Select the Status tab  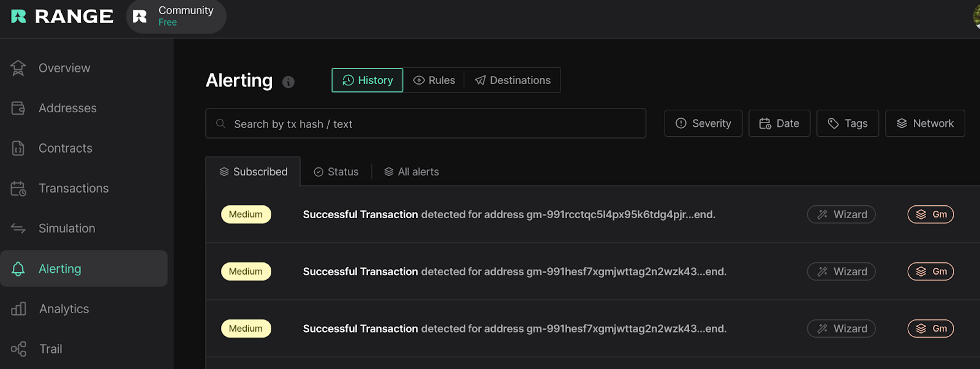click(336, 172)
